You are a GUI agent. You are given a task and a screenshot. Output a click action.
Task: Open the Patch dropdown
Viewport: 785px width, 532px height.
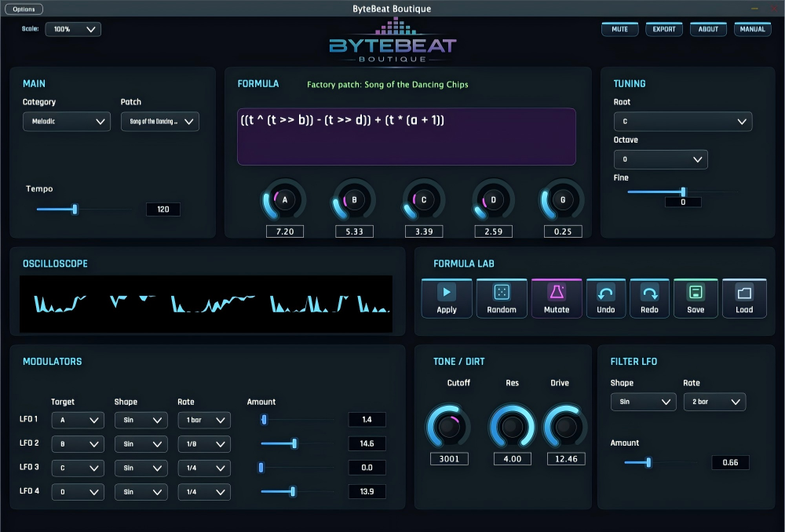click(x=160, y=122)
